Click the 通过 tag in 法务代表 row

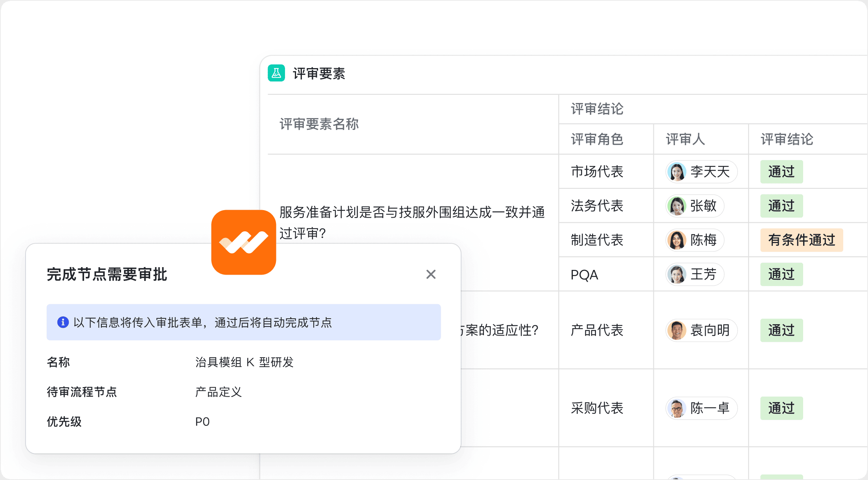tap(782, 206)
